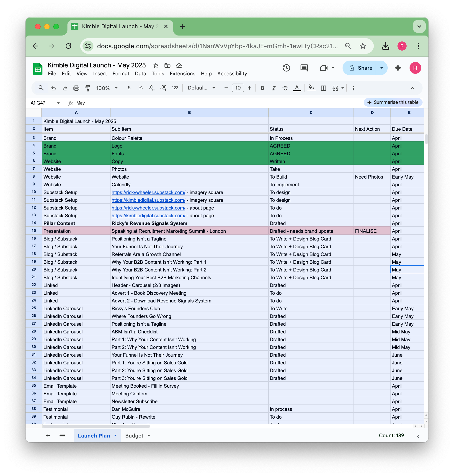Open version history clock icon
Image resolution: width=454 pixels, height=476 pixels.
point(286,68)
